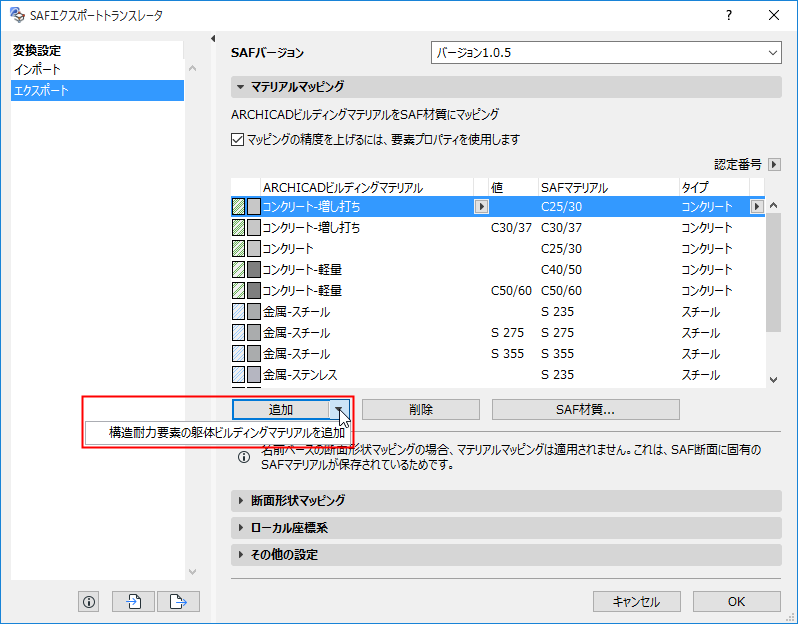798x624 pixels.
Task: Click the export translator icon button
Action: click(x=178, y=602)
